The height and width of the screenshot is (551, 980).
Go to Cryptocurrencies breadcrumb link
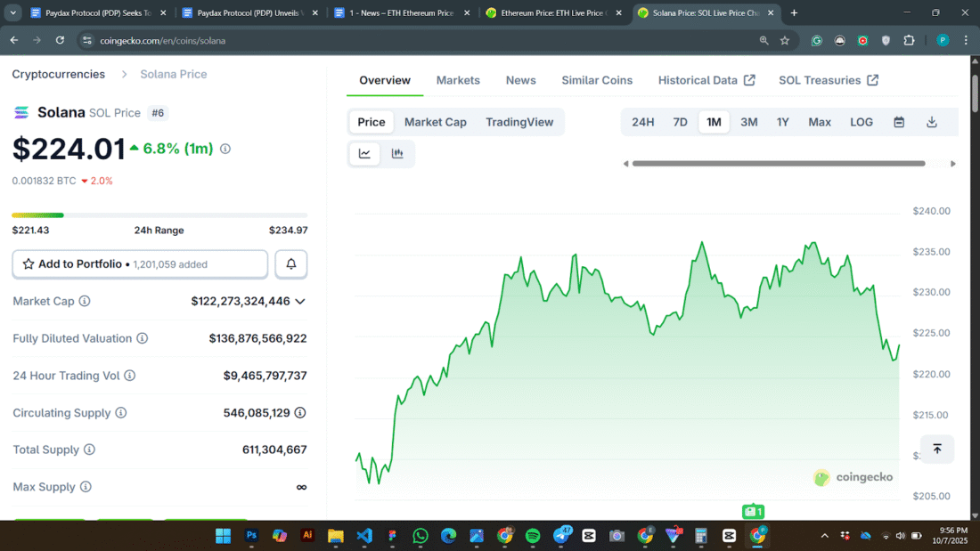[58, 74]
